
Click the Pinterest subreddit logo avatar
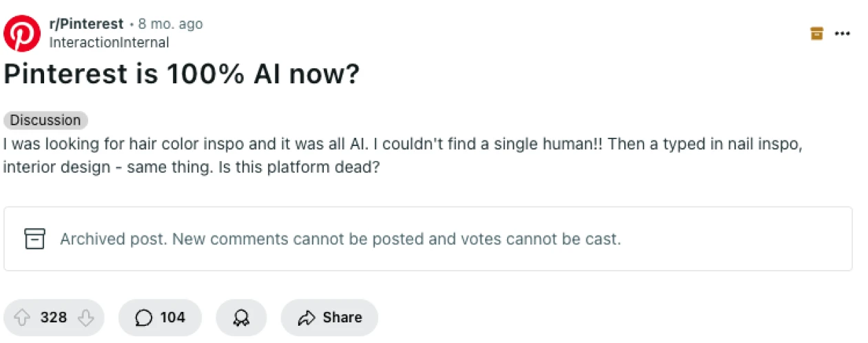(x=22, y=32)
